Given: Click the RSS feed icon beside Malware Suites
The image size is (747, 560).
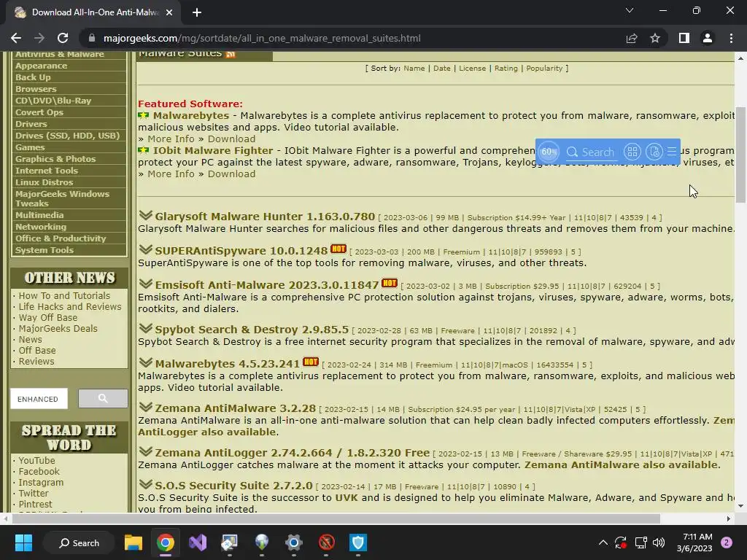Looking at the screenshot, I should pyautogui.click(x=231, y=54).
